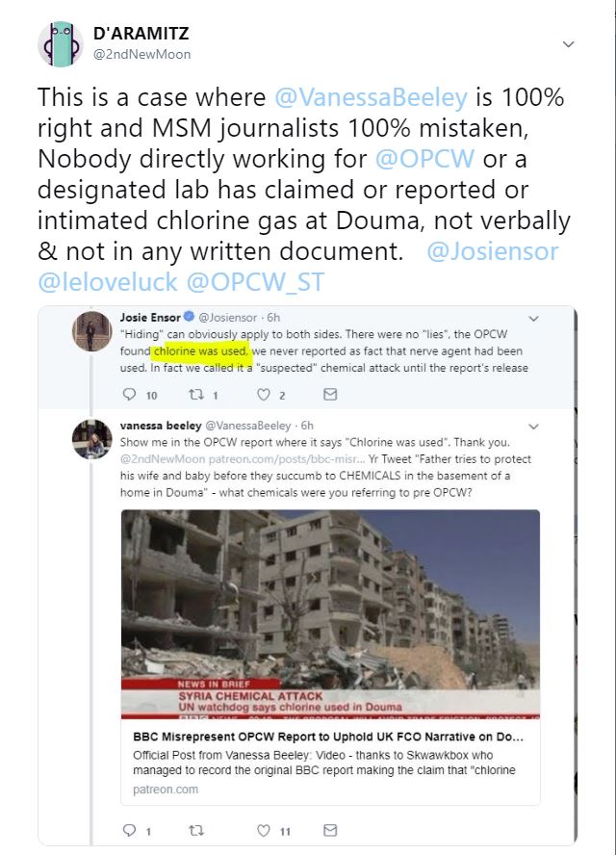Retweet vanessa beeley's tweet
Screen dimensions: 616x855
(195, 830)
